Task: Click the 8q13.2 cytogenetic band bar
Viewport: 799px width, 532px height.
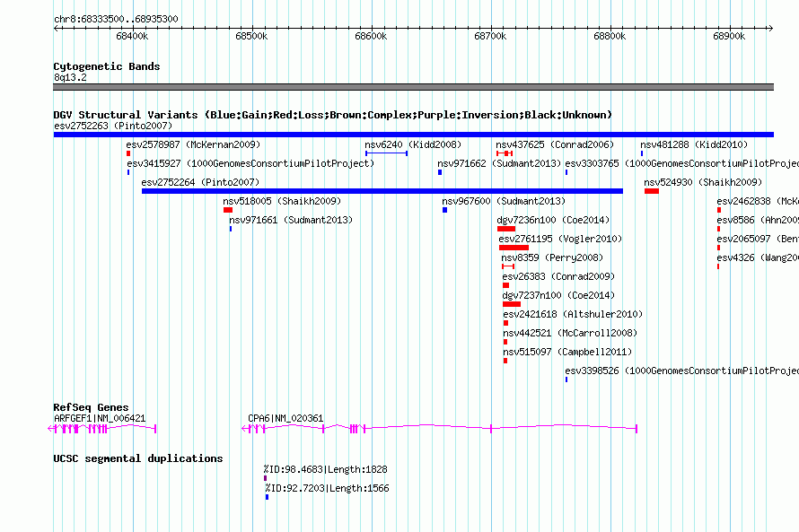Action: tap(413, 87)
